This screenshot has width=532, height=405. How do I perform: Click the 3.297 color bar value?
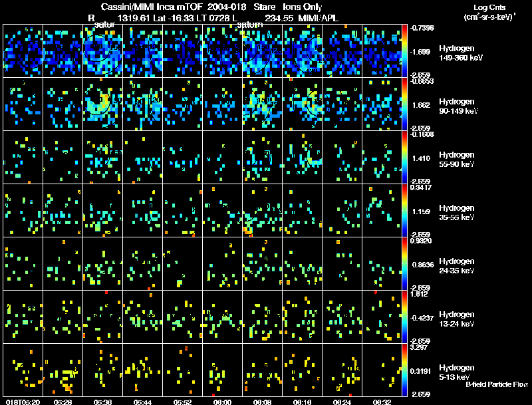click(x=419, y=347)
